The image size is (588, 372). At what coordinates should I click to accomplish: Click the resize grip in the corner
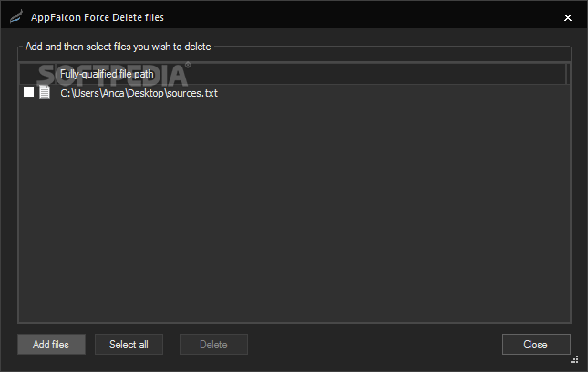(x=574, y=360)
